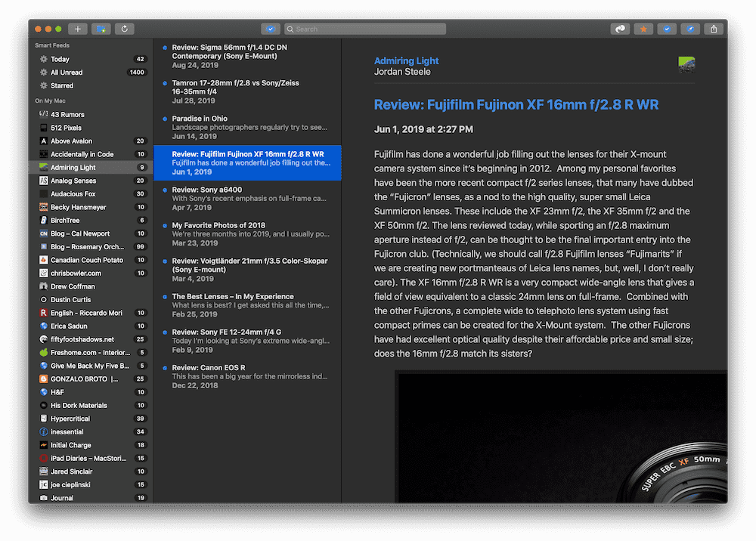Select the English - Riccardo Mori feed icon

[x=43, y=313]
